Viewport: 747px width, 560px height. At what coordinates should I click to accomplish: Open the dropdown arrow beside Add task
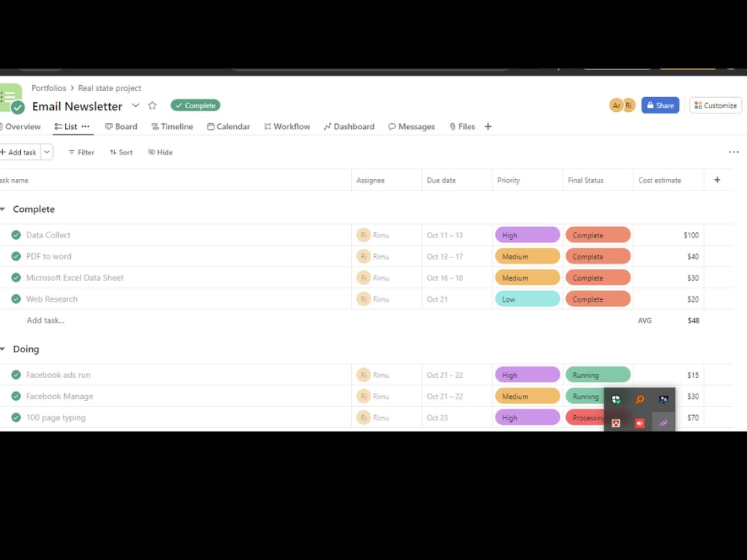[x=46, y=152]
